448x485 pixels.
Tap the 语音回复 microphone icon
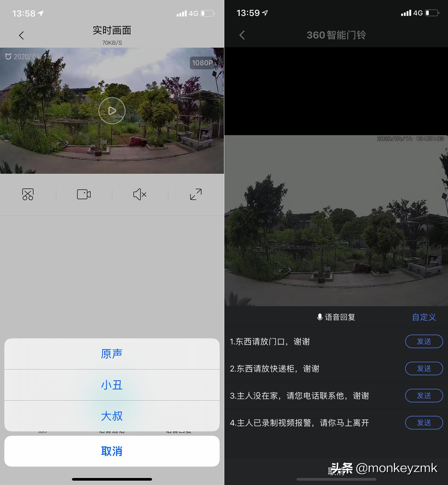[x=320, y=317]
